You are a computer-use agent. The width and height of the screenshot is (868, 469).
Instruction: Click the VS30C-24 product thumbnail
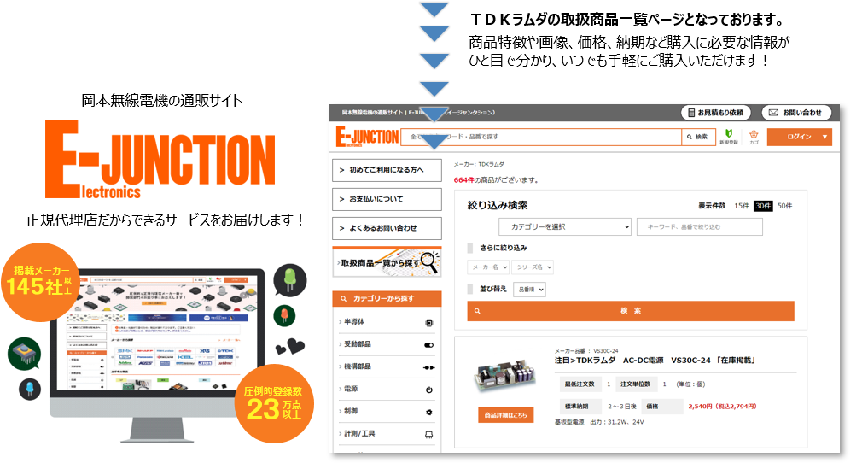point(505,375)
